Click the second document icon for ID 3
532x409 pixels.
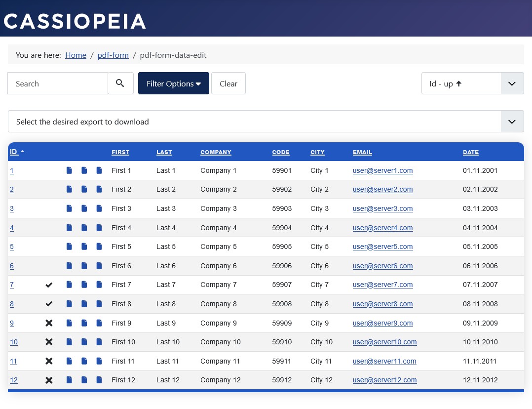tap(84, 208)
